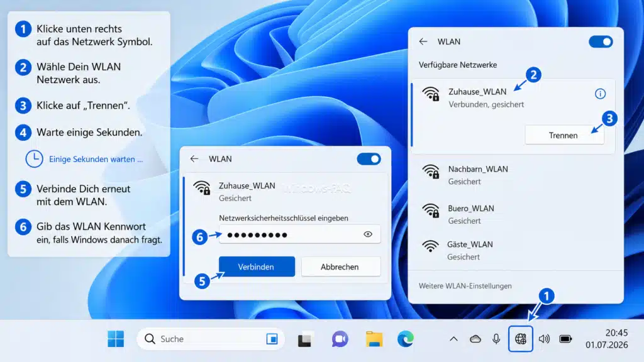Click the Buero_WLAN Wi-Fi lock icon

(x=431, y=210)
